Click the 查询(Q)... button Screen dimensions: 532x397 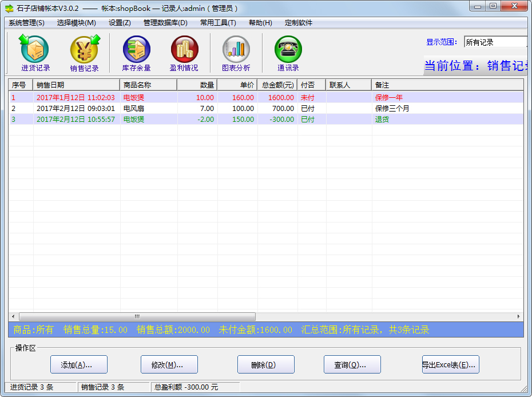click(x=352, y=364)
